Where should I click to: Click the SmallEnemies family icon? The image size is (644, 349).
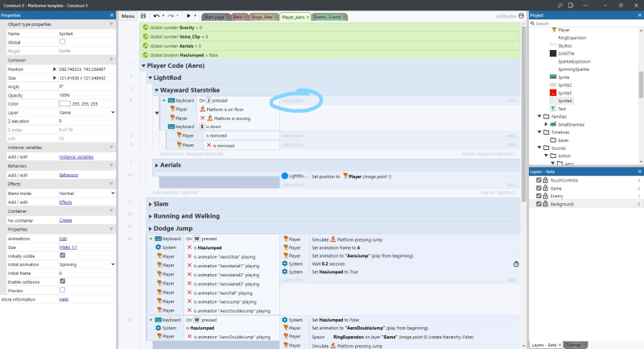(x=553, y=124)
